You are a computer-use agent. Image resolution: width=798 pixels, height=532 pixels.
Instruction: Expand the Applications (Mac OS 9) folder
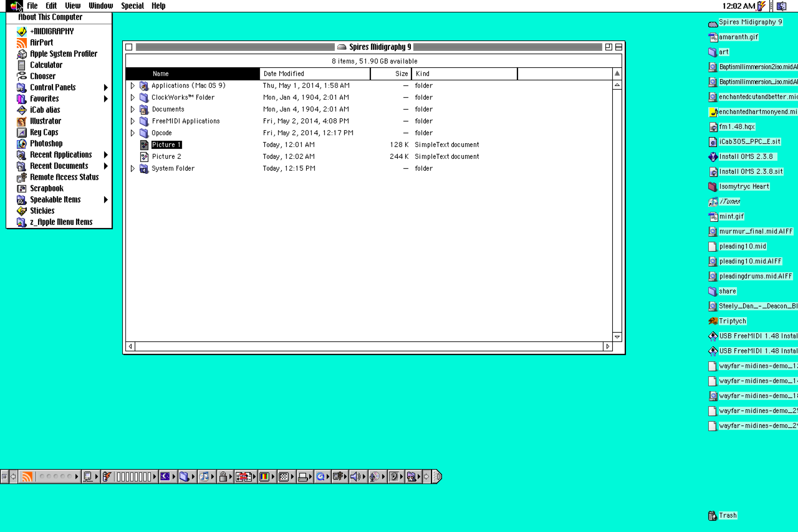[x=132, y=85]
